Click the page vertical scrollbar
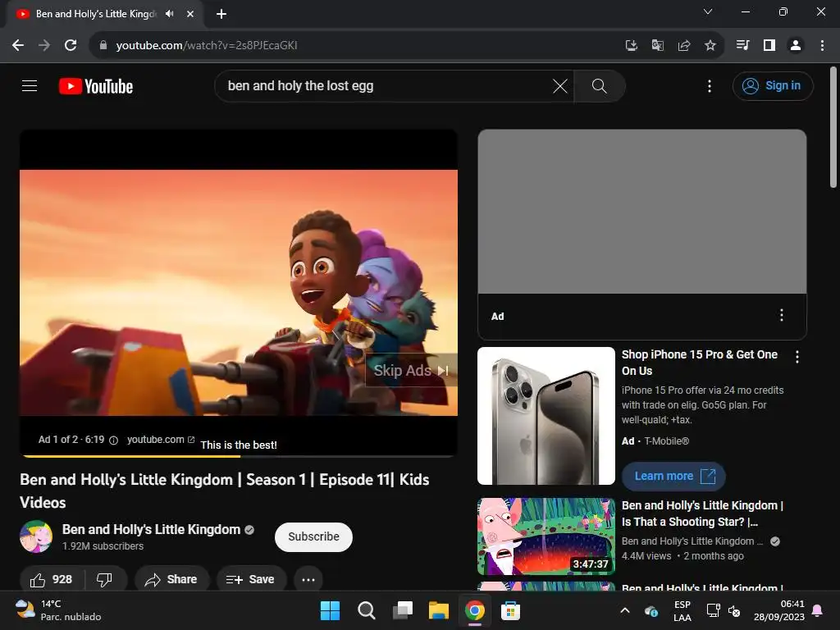 point(833,127)
